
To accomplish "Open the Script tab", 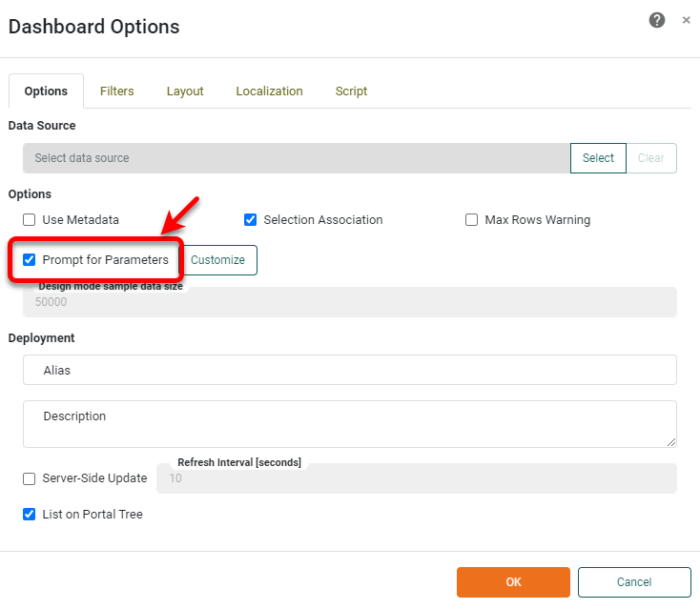I will click(x=351, y=91).
